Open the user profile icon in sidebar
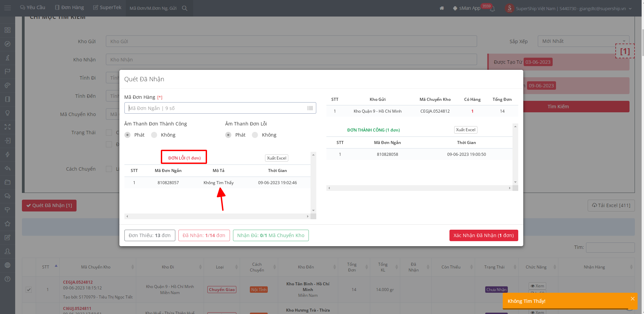Image resolution: width=644 pixels, height=314 pixels. 7,251
